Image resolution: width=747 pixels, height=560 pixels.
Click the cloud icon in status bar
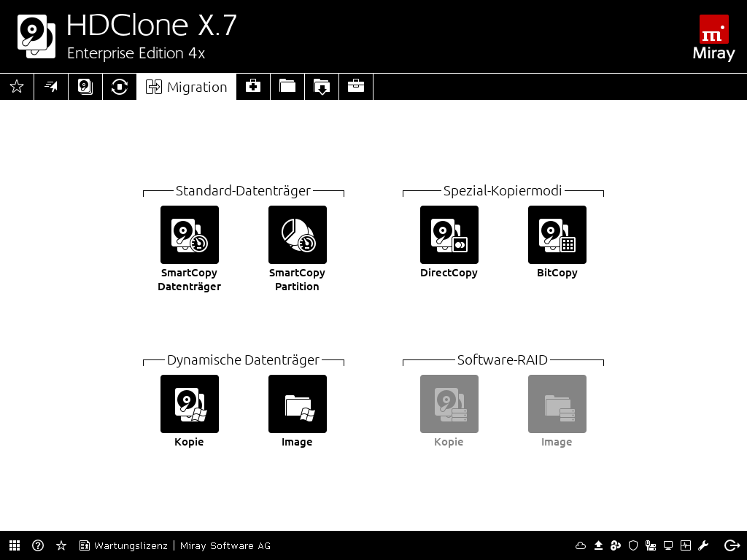581,545
